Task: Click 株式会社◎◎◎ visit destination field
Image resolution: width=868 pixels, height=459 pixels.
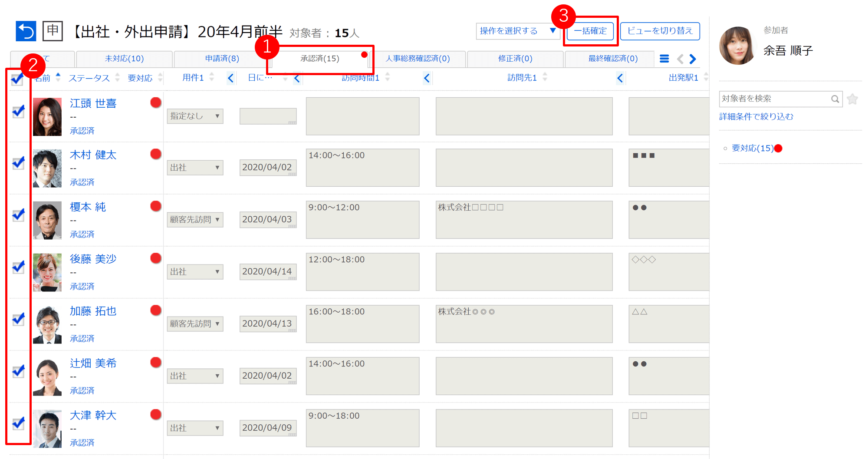Action: click(x=524, y=324)
